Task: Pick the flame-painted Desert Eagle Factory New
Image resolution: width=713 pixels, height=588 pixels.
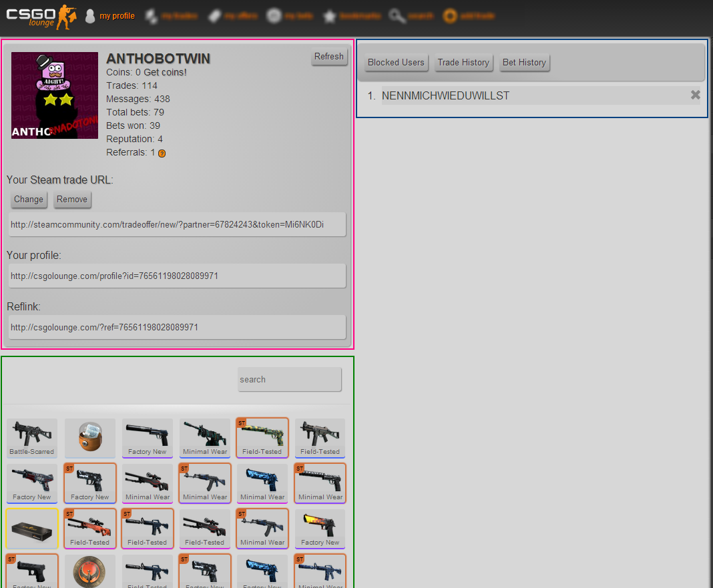Action: [320, 528]
